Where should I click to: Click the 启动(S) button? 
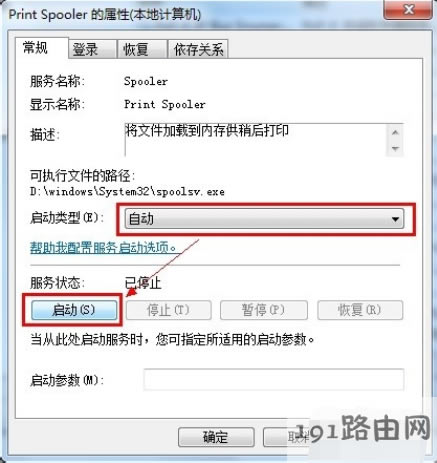click(74, 310)
